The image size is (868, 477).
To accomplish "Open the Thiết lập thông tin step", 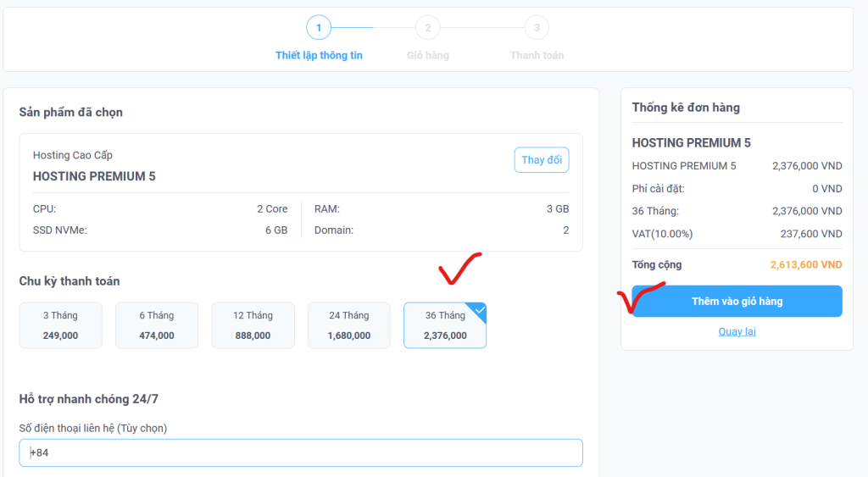I will click(x=319, y=55).
